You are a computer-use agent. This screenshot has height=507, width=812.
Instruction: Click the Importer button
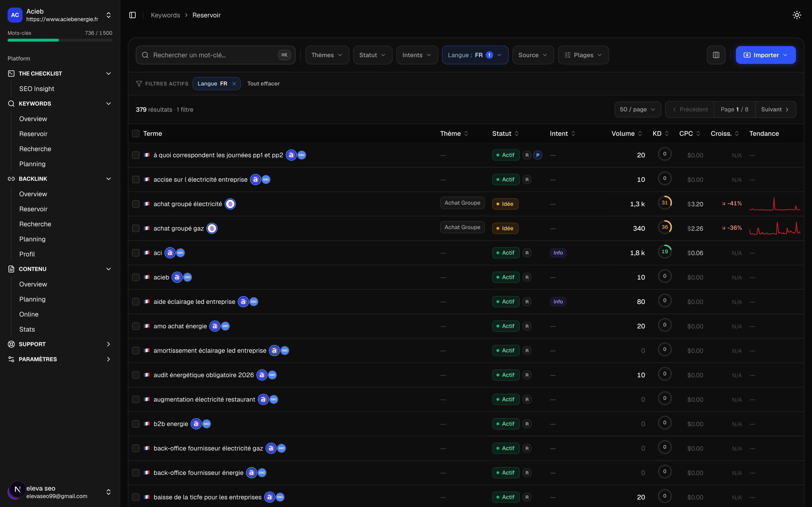coord(765,55)
